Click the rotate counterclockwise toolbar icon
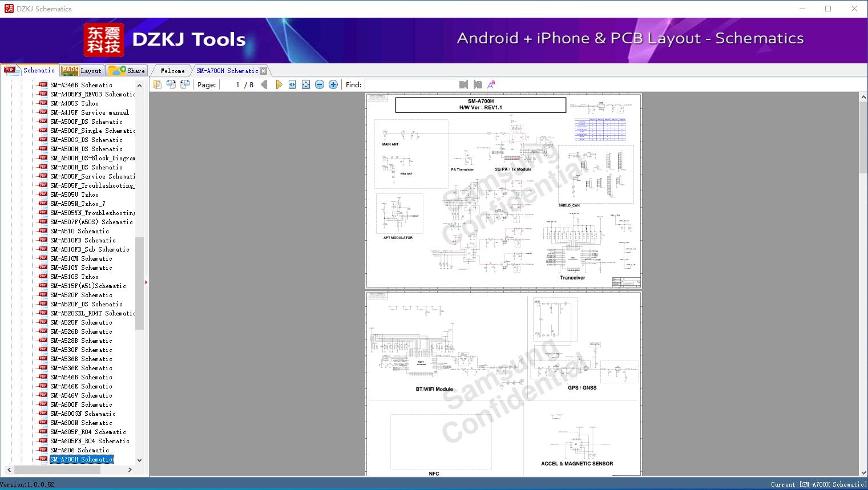 [x=171, y=84]
